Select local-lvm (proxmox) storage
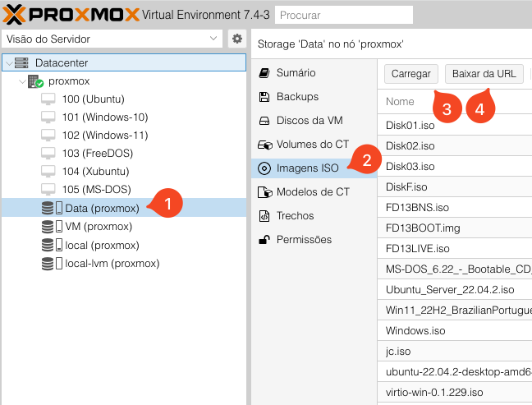The image size is (532, 405). click(112, 263)
